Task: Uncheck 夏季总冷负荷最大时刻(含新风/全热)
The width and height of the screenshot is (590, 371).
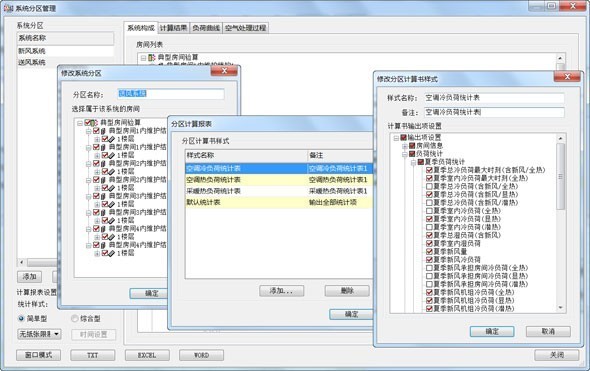Action: (x=429, y=170)
